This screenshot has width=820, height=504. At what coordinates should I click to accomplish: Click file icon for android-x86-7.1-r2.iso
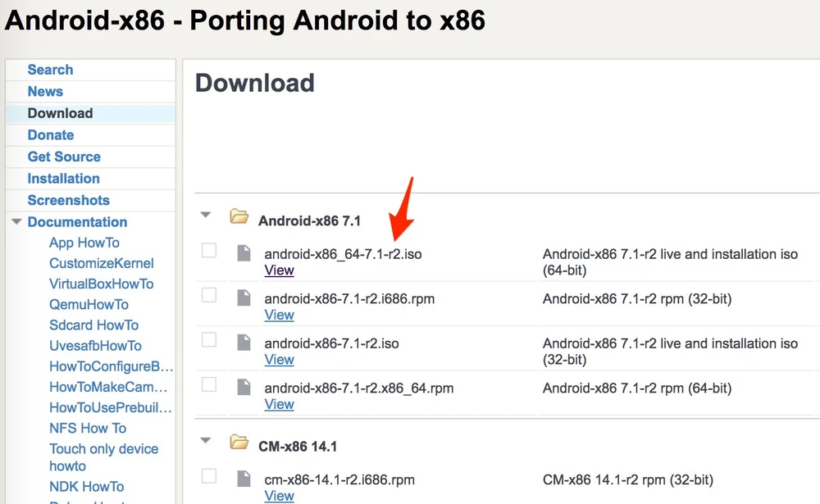[244, 343]
